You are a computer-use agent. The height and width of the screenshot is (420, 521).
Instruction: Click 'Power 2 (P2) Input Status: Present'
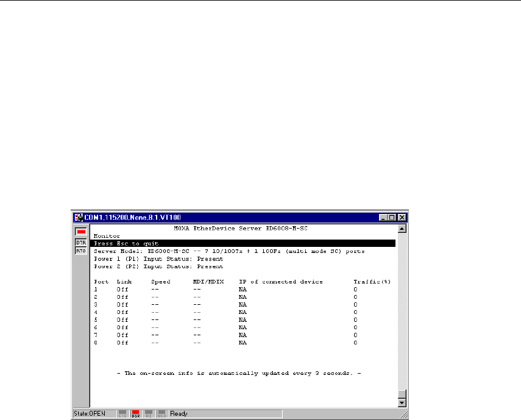pyautogui.click(x=158, y=266)
